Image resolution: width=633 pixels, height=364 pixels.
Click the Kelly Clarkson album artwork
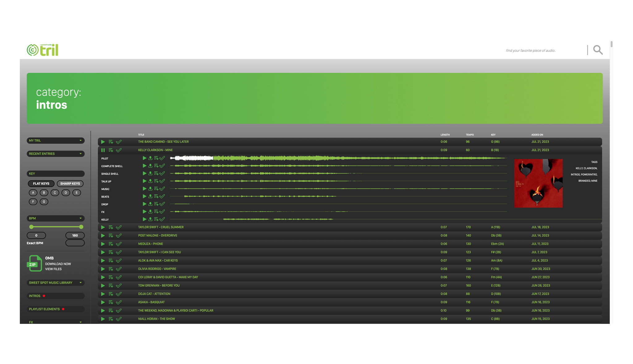[x=538, y=183]
